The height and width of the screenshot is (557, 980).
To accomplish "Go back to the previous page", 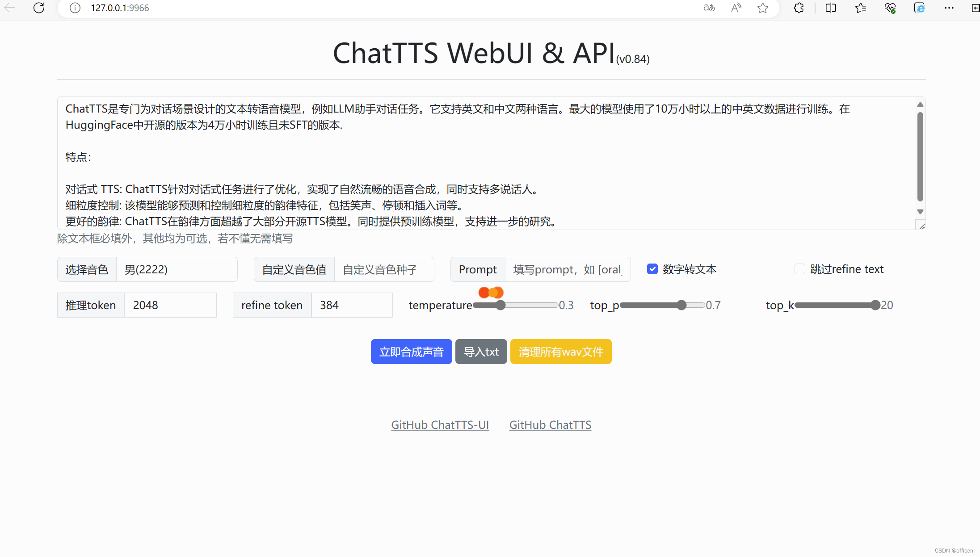I will 9,8.
